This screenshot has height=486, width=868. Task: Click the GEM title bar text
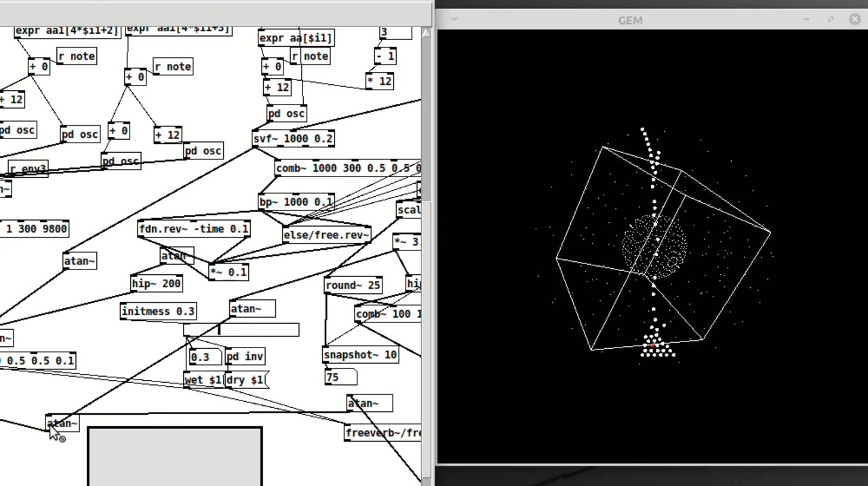tap(630, 20)
